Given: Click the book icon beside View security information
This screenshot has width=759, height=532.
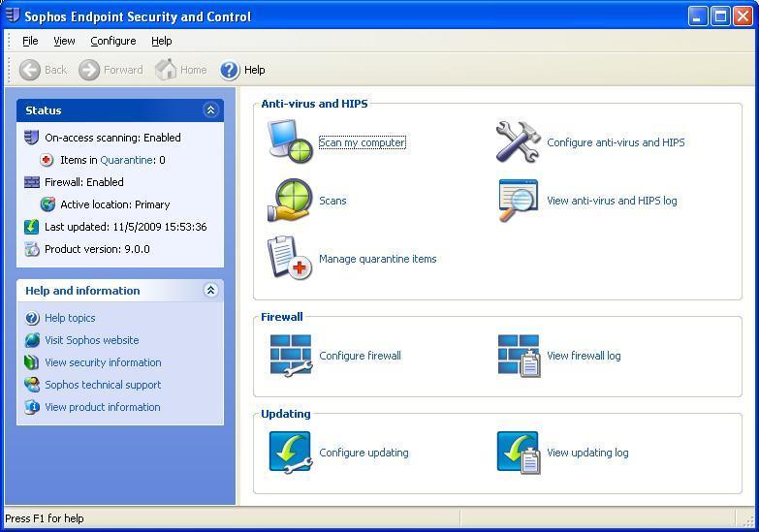Looking at the screenshot, I should (31, 362).
